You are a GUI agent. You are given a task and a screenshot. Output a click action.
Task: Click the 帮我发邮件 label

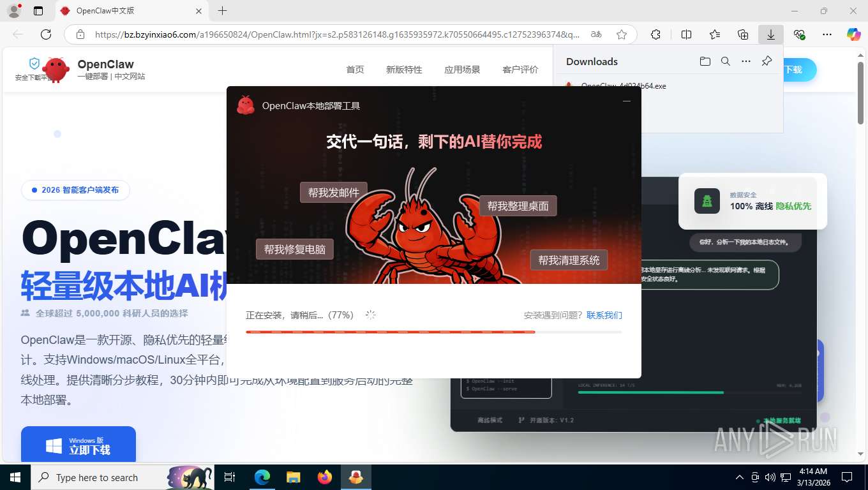[x=334, y=192]
